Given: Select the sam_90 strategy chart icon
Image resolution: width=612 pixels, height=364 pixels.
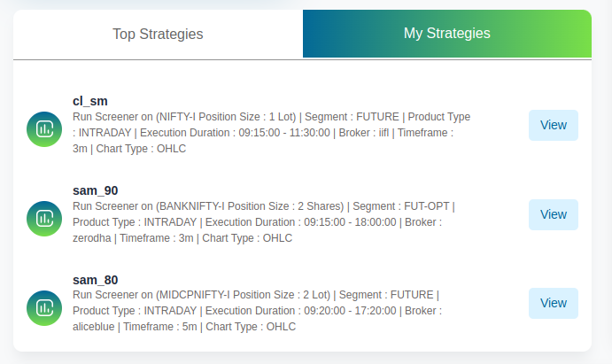Looking at the screenshot, I should [44, 219].
